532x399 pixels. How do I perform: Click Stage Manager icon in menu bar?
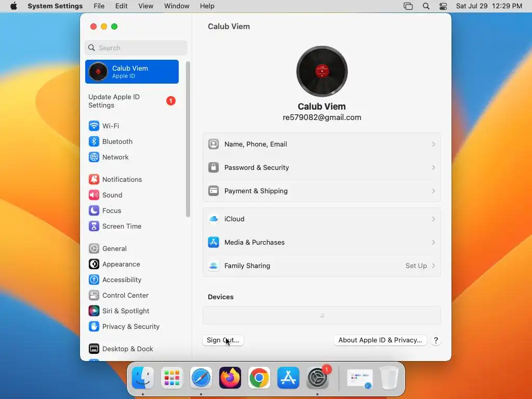[408, 6]
